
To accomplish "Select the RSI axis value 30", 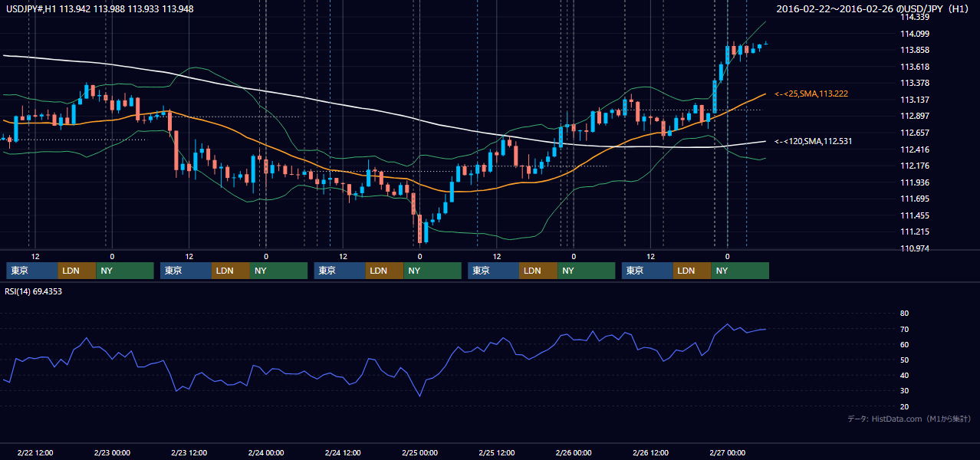I will pyautogui.click(x=905, y=390).
